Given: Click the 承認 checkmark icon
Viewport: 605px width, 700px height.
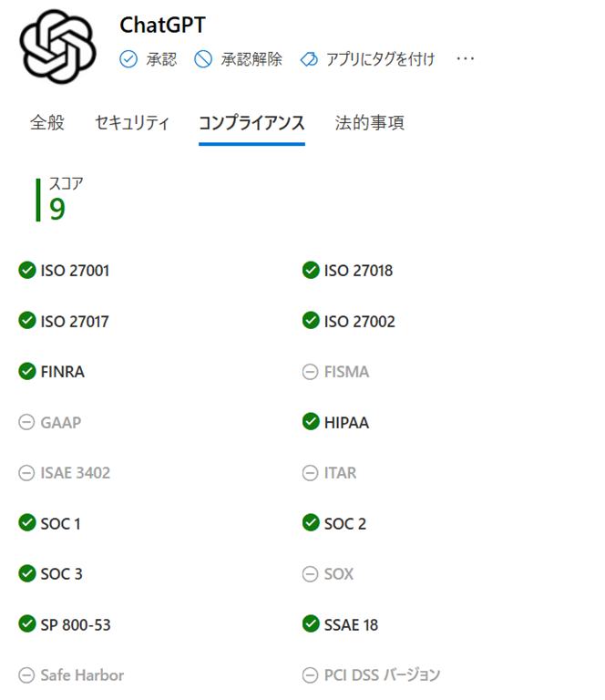Looking at the screenshot, I should point(128,59).
